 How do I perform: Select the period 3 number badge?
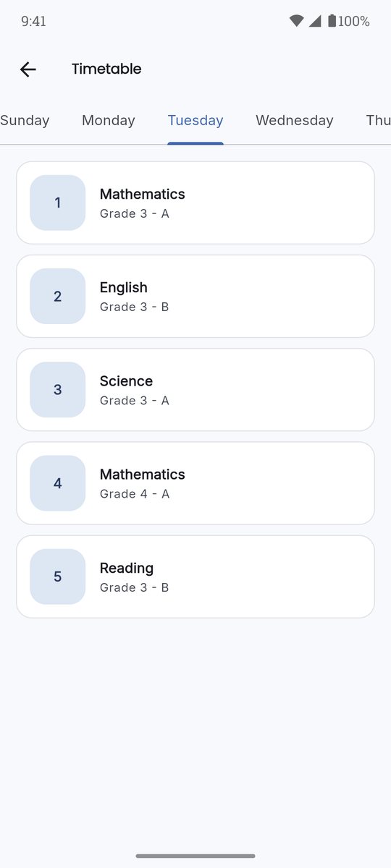click(x=58, y=389)
